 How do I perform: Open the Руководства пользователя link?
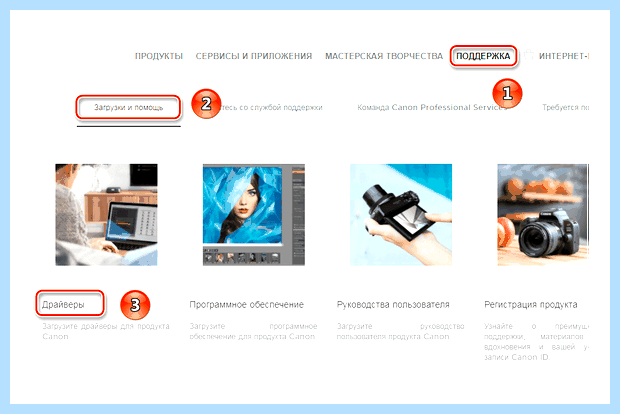[x=393, y=305]
